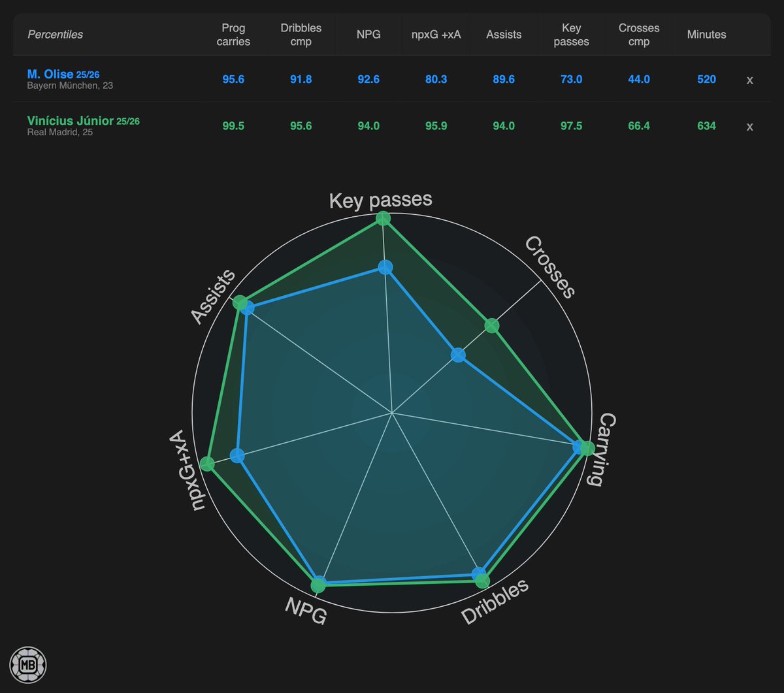Image resolution: width=784 pixels, height=693 pixels.
Task: Select Olise's Crosses value 44.0
Action: [x=639, y=79]
